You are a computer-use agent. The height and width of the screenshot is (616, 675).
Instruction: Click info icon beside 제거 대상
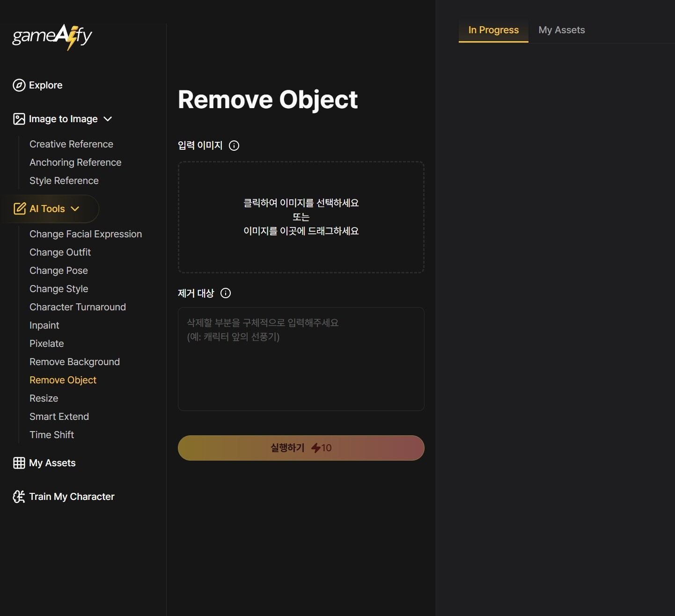[226, 293]
